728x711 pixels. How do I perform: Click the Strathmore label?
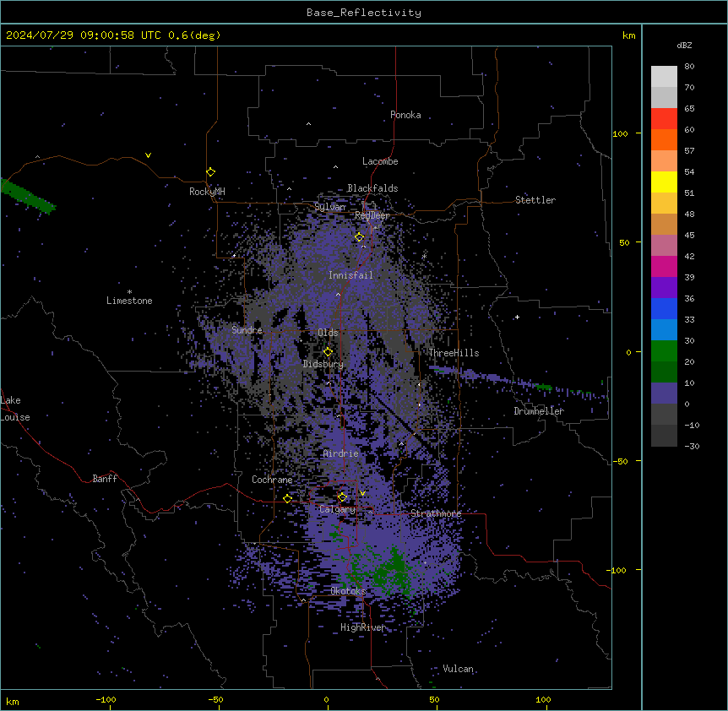click(x=436, y=513)
